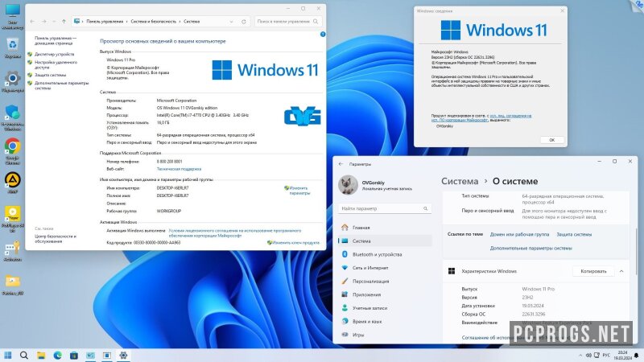Click the search icon in Settings search box

tap(426, 208)
